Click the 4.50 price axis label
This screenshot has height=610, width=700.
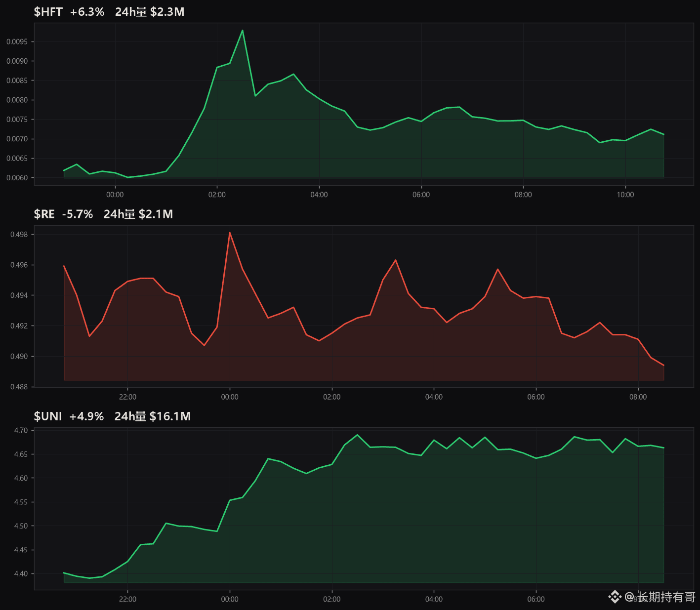click(x=21, y=526)
